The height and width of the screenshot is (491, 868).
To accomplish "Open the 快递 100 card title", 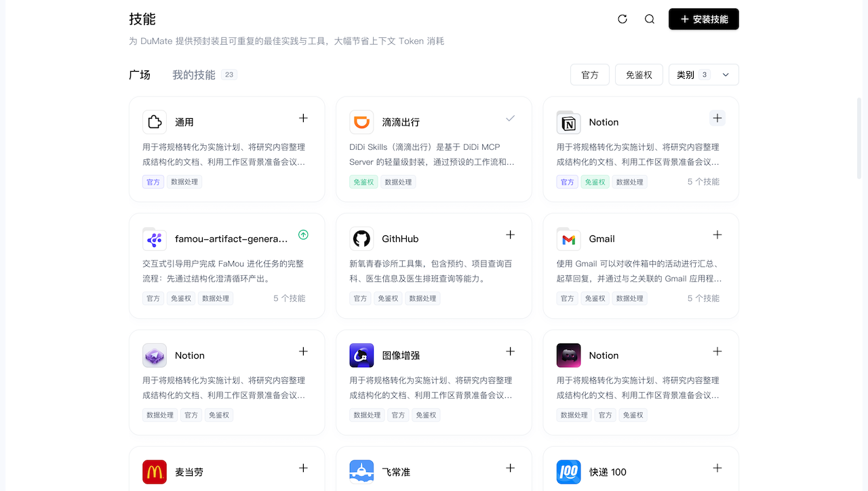I will point(608,472).
